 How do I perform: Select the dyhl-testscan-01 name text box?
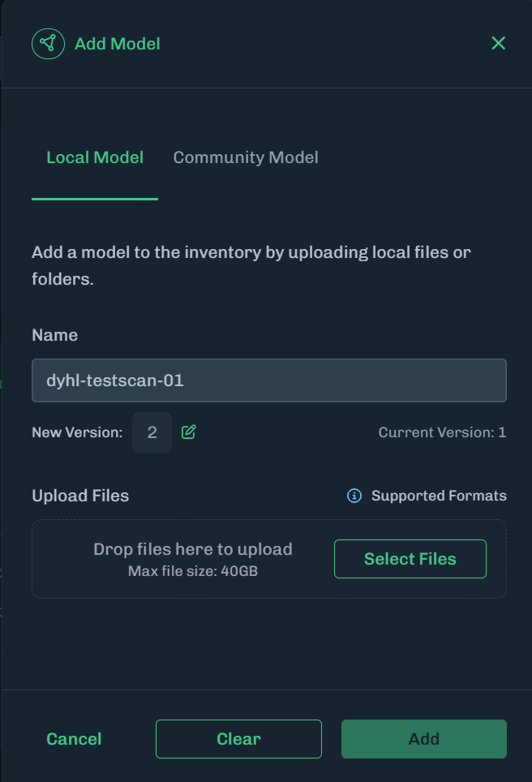pos(269,380)
